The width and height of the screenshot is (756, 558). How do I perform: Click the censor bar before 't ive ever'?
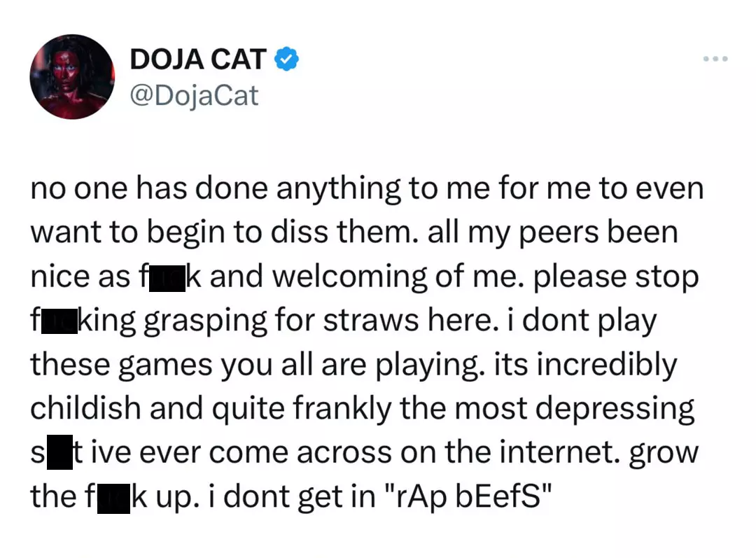pos(59,452)
